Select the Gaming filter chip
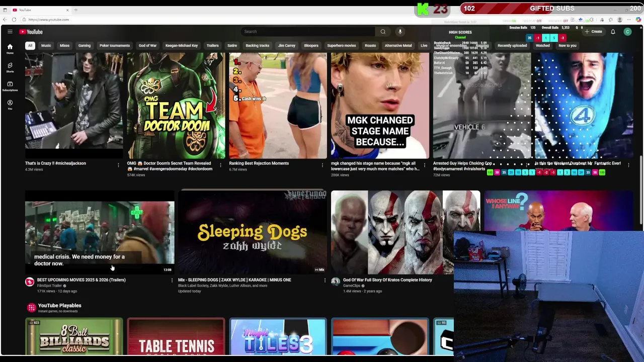The height and width of the screenshot is (362, 644). click(x=85, y=46)
